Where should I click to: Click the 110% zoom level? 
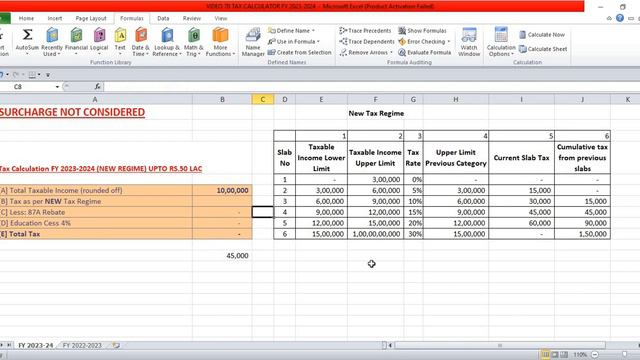(580, 355)
